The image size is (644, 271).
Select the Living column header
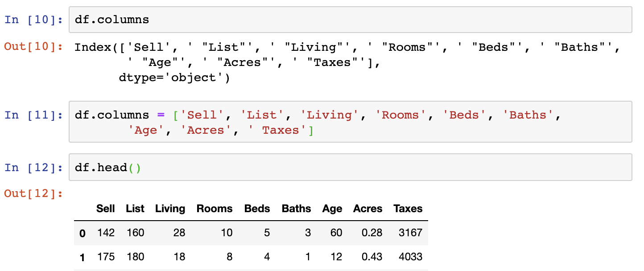coord(170,209)
